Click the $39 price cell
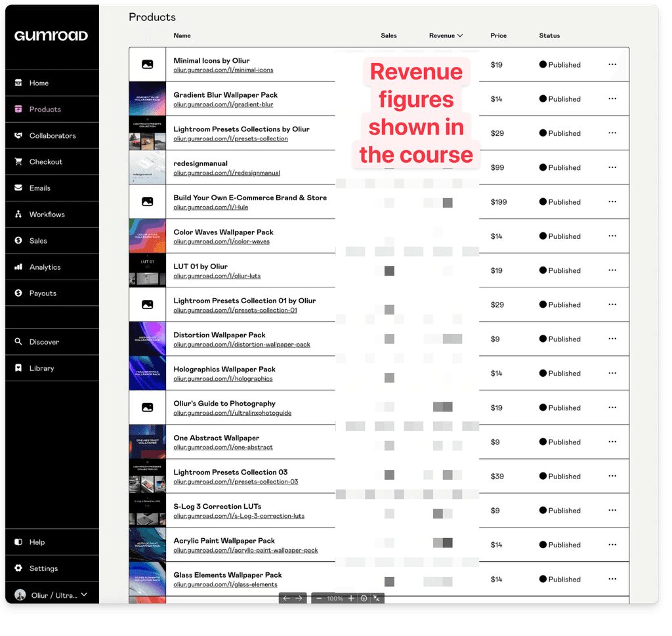672x636 pixels. click(497, 476)
